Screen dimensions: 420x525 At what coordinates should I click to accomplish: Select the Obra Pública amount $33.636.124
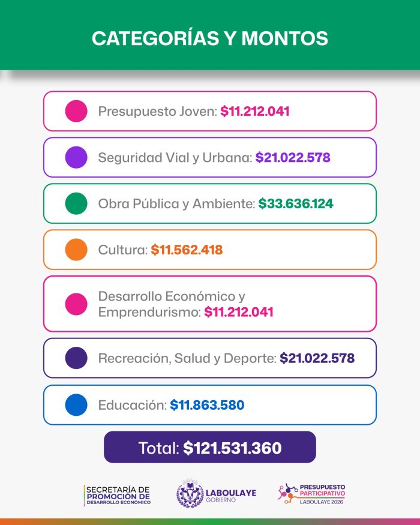point(296,203)
